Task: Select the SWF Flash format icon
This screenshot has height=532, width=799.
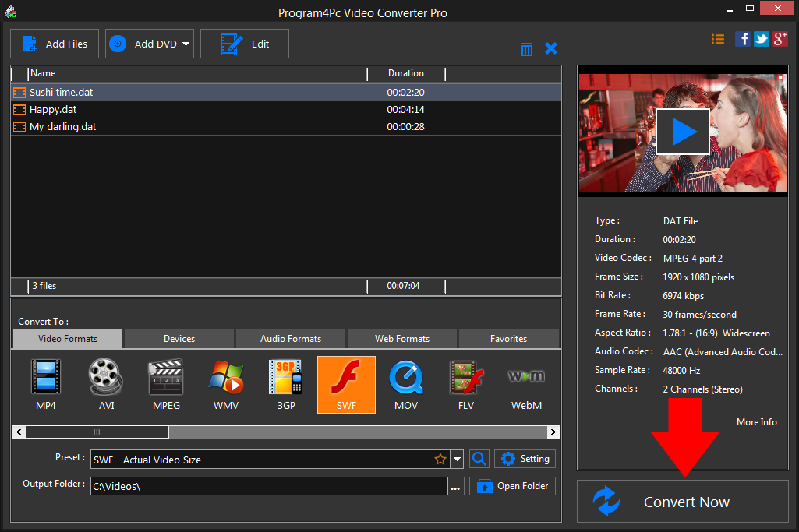Action: pyautogui.click(x=346, y=384)
